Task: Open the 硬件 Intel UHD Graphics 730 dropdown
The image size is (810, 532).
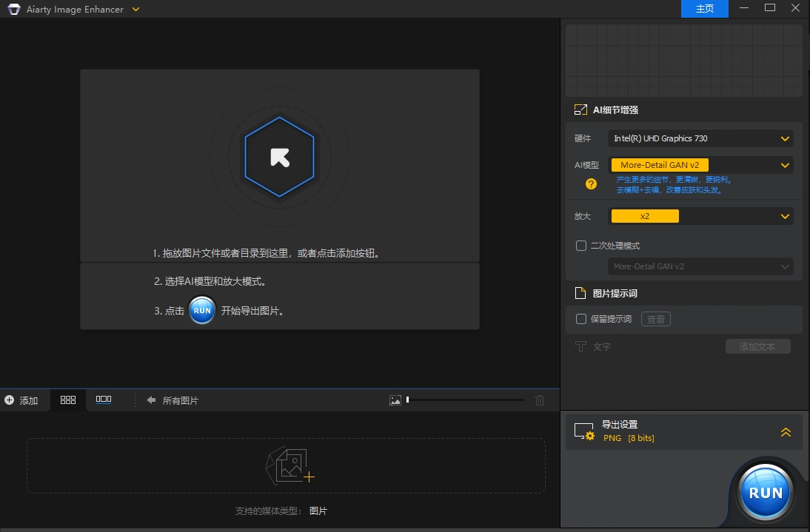Action: coord(700,138)
